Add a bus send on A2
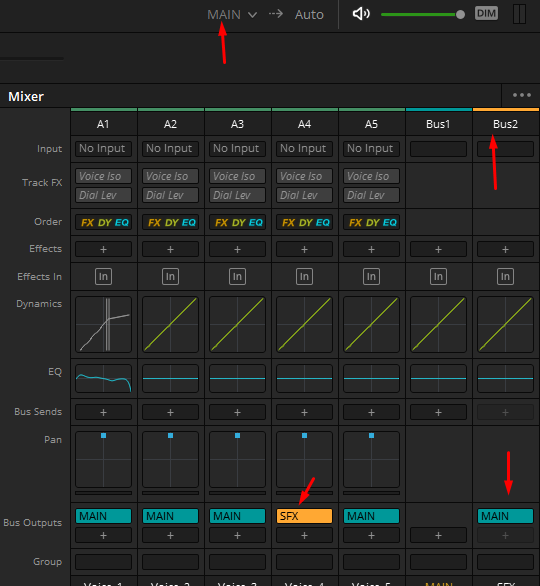The width and height of the screenshot is (540, 586). tap(170, 412)
